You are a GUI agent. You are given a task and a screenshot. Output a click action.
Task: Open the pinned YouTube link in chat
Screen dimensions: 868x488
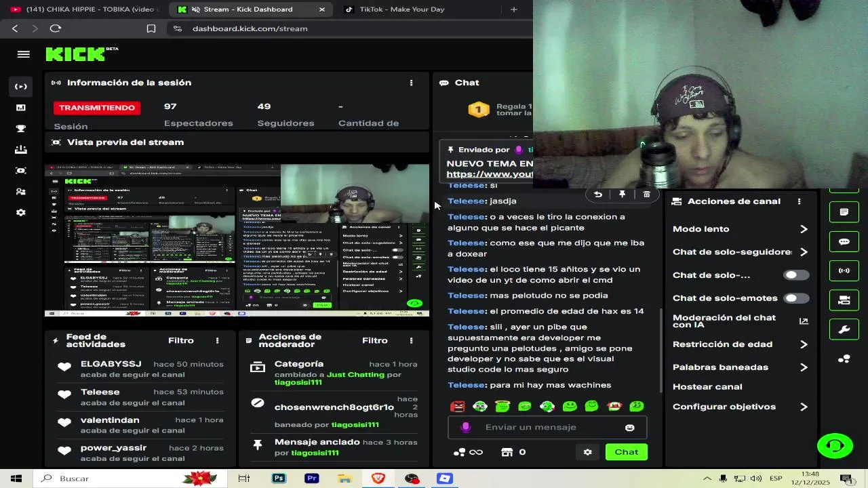pyautogui.click(x=490, y=175)
